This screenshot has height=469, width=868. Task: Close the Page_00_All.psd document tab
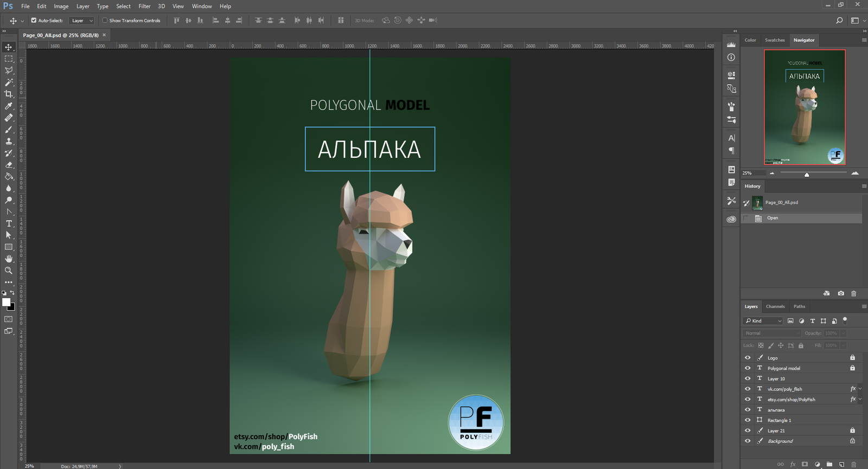coord(104,35)
